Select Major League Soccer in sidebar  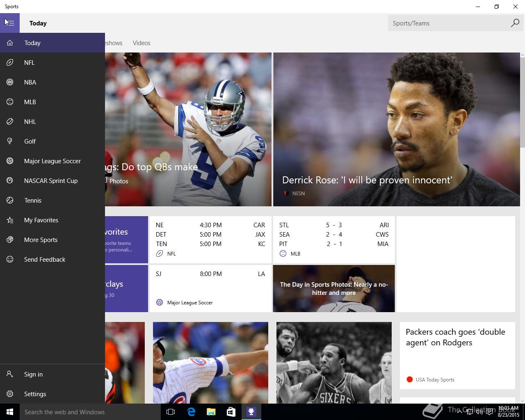52,161
